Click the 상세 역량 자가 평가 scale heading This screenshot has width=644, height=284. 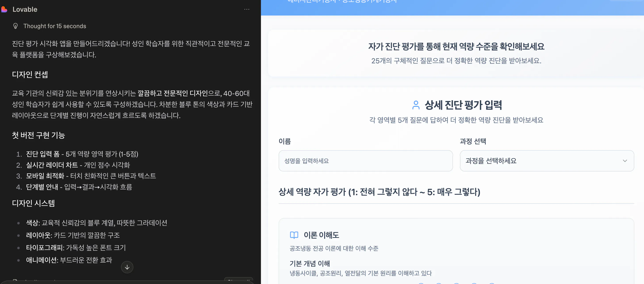[379, 192]
